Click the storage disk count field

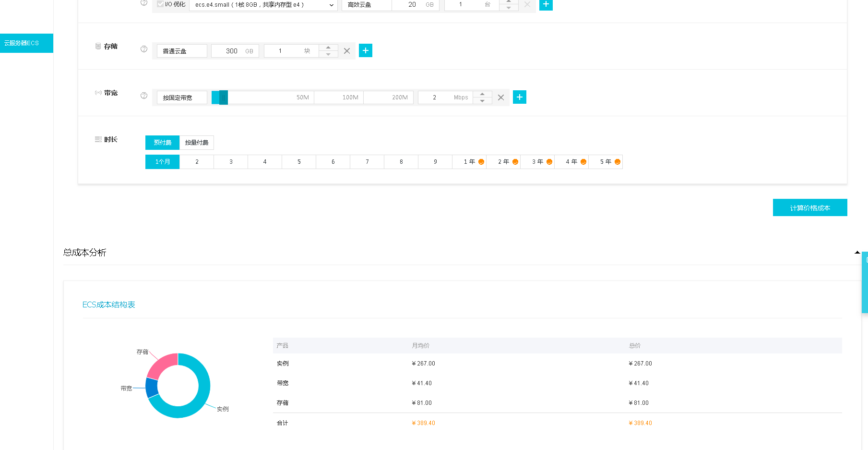(291, 51)
